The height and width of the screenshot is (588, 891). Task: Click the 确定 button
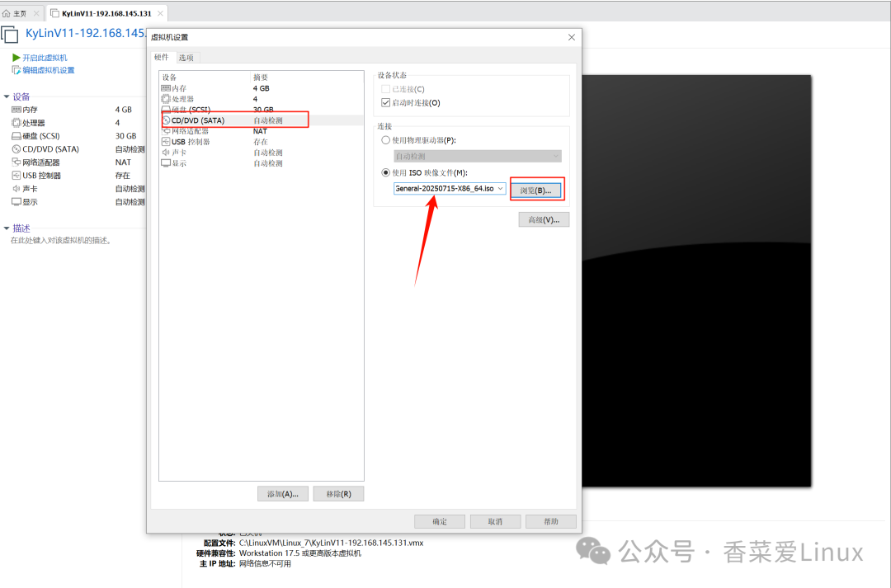coord(440,521)
